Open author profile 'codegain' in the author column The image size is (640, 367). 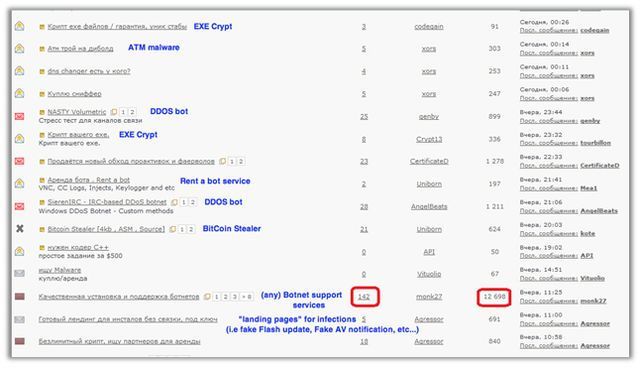[429, 27]
